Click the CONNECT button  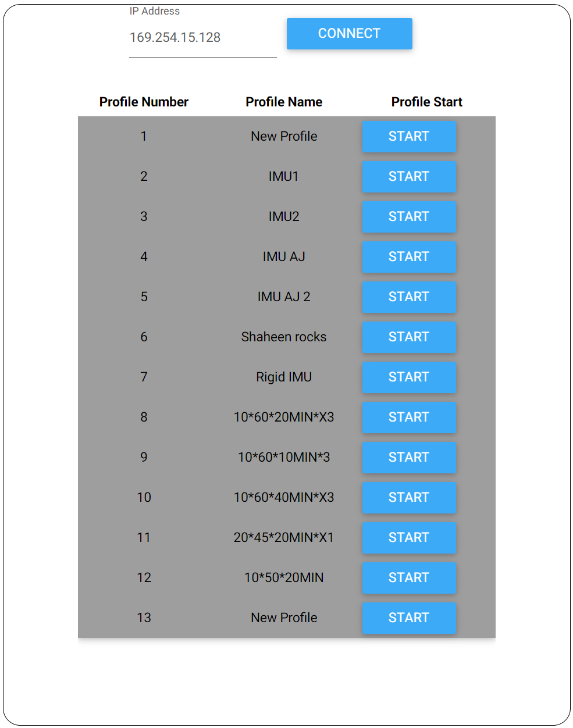coord(349,34)
